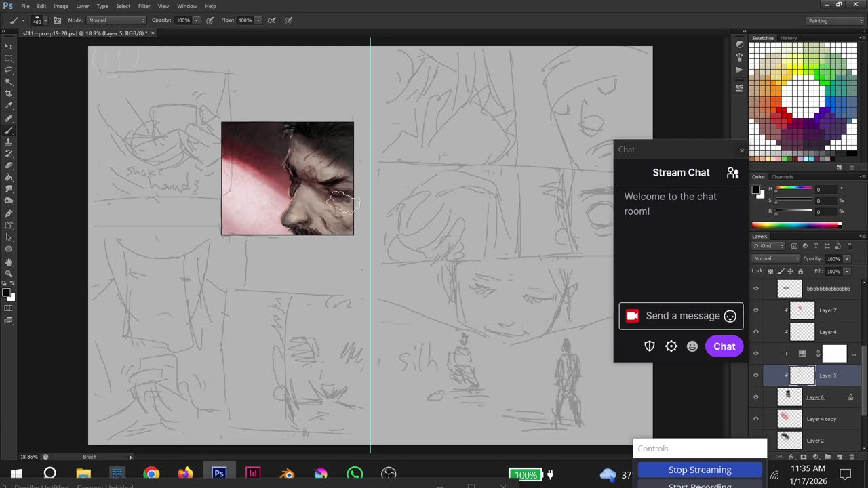Close the Stream Chat panel
This screenshot has height=488, width=868.
click(742, 150)
